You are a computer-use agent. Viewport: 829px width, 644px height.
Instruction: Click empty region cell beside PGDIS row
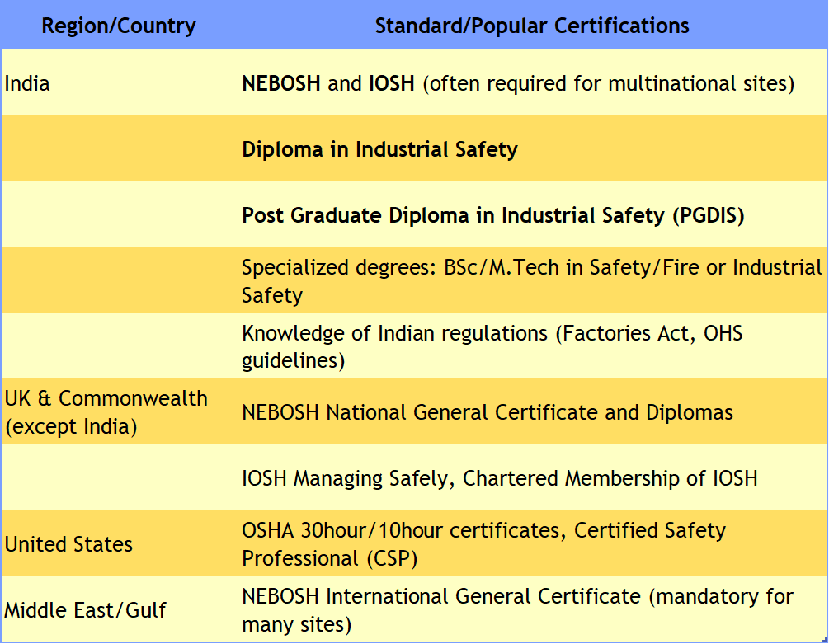pyautogui.click(x=119, y=215)
